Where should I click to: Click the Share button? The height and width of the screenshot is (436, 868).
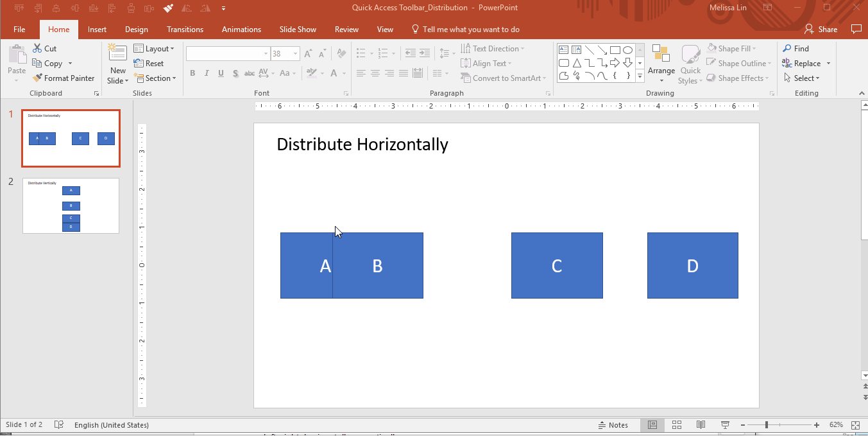(821, 30)
